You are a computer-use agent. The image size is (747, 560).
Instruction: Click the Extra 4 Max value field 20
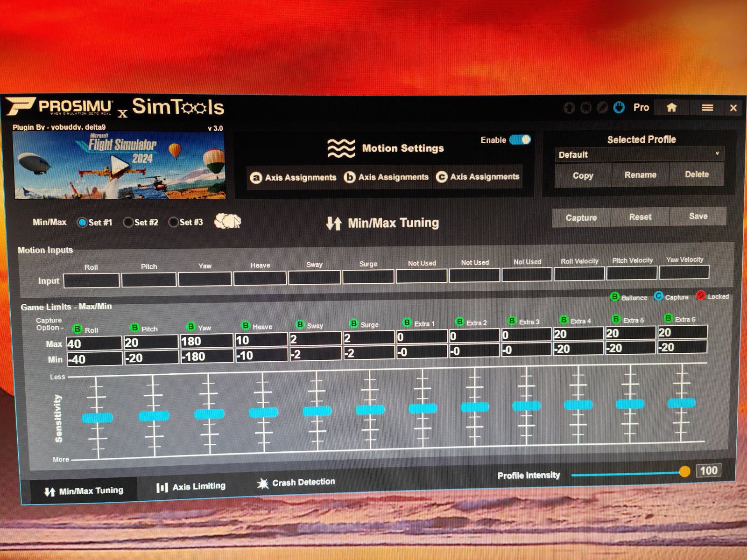tap(578, 334)
